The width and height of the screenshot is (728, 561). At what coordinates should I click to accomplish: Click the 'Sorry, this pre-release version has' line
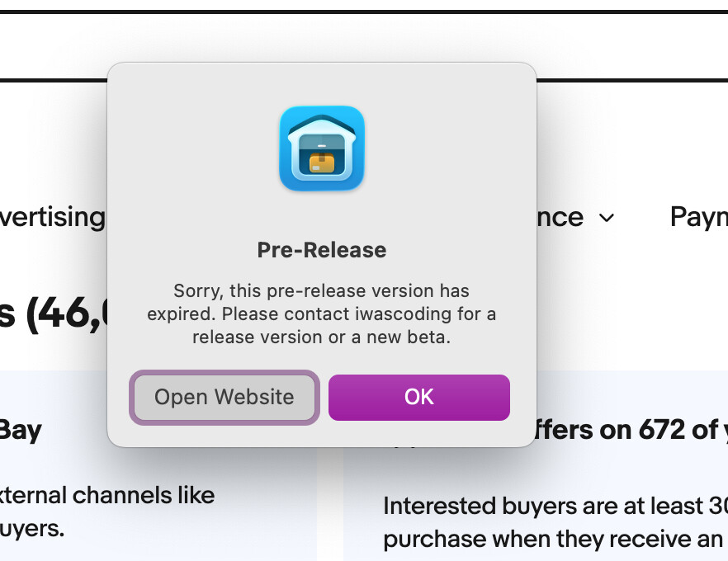click(x=321, y=291)
